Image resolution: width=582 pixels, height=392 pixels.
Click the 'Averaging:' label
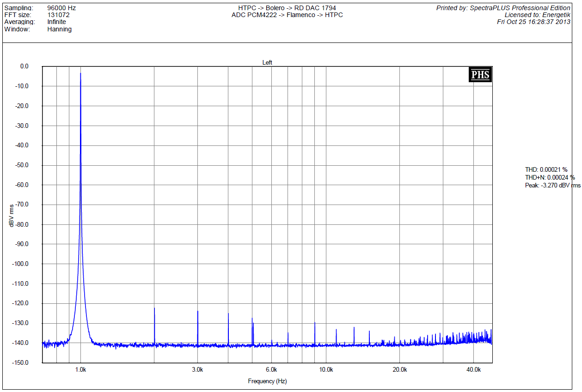click(x=19, y=22)
